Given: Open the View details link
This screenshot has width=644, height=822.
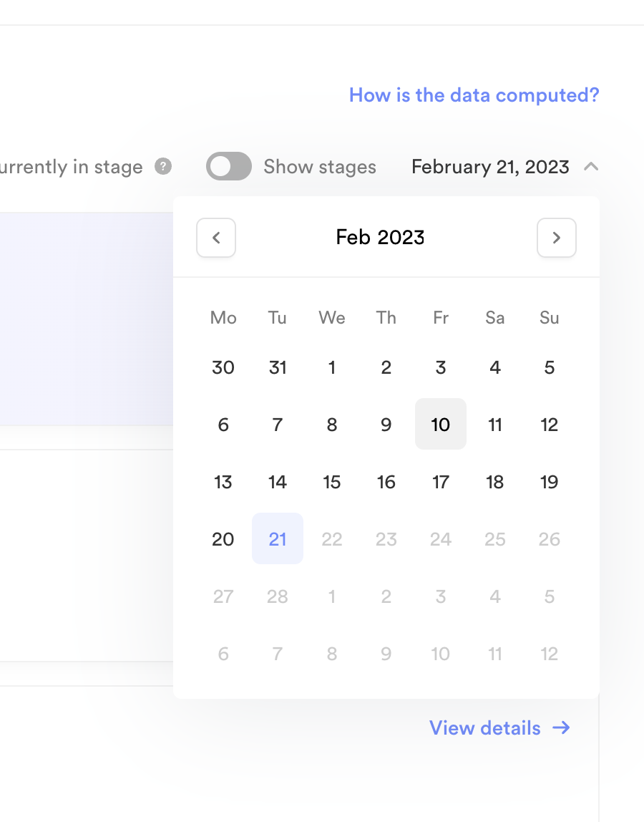Looking at the screenshot, I should 485,727.
